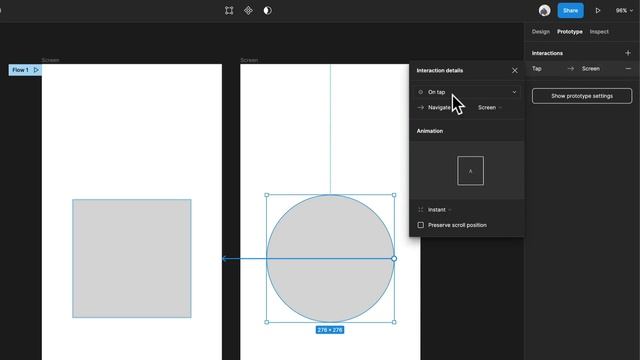Open the Instant animation dropdown
This screenshot has width=640, height=360.
click(x=439, y=210)
